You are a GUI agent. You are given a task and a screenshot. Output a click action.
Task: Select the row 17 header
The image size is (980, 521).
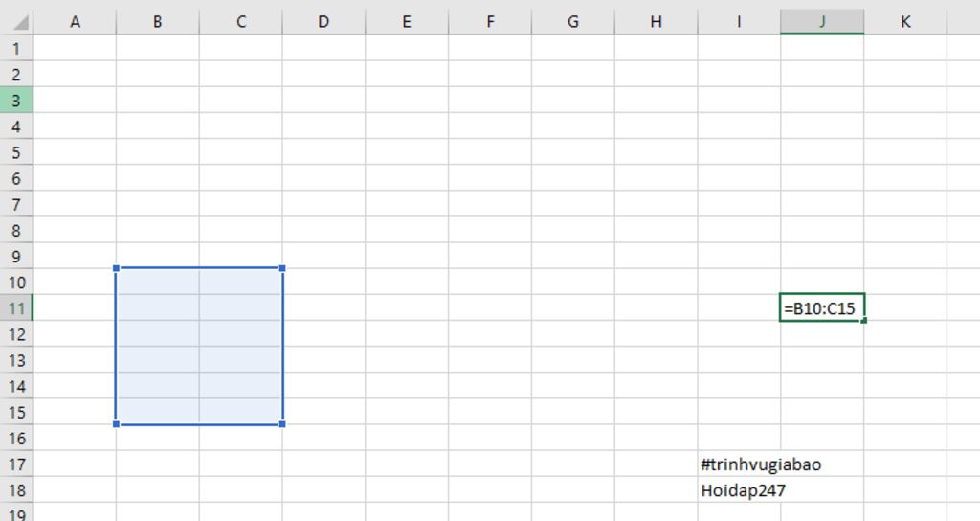[15, 464]
